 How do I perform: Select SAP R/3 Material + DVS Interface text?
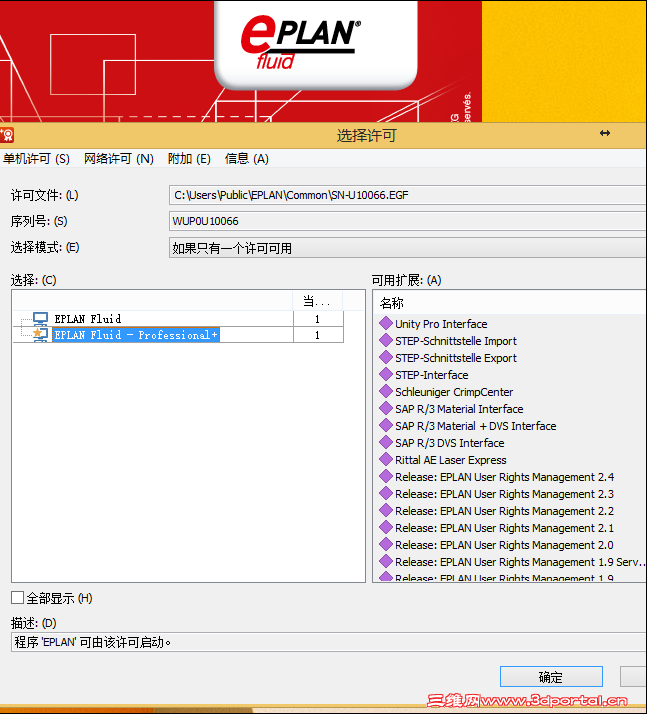click(476, 426)
